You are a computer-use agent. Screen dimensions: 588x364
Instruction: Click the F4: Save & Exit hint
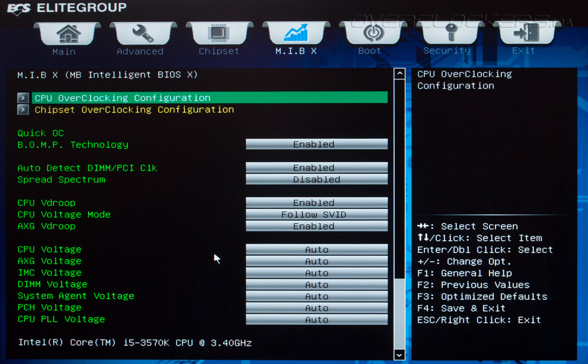point(461,308)
